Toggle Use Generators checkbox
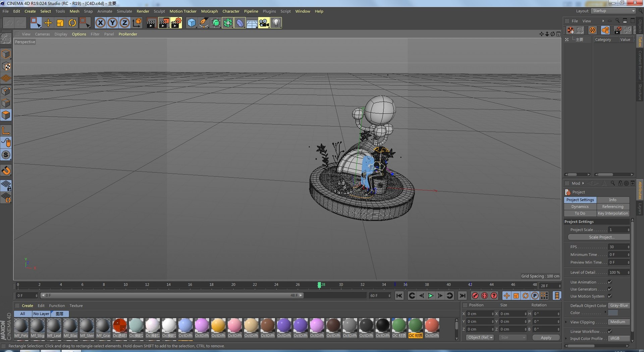Viewport: 644px width, 352px height. pyautogui.click(x=610, y=289)
